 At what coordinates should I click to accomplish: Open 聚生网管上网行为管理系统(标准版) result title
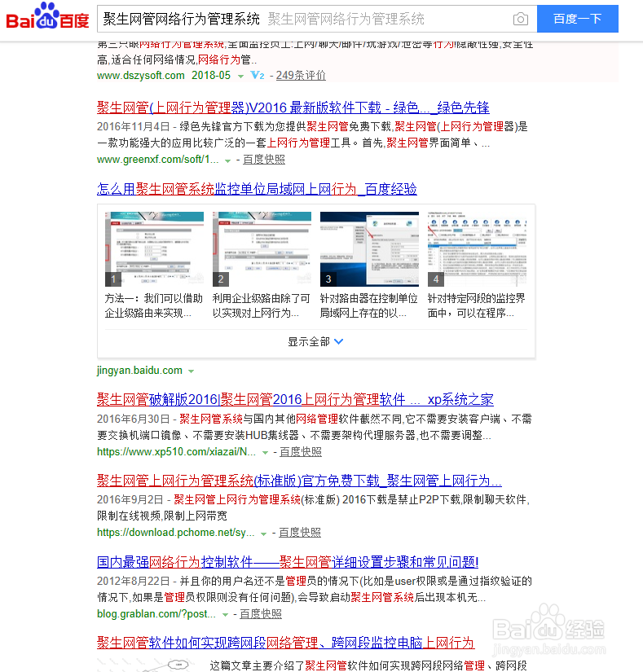(299, 481)
